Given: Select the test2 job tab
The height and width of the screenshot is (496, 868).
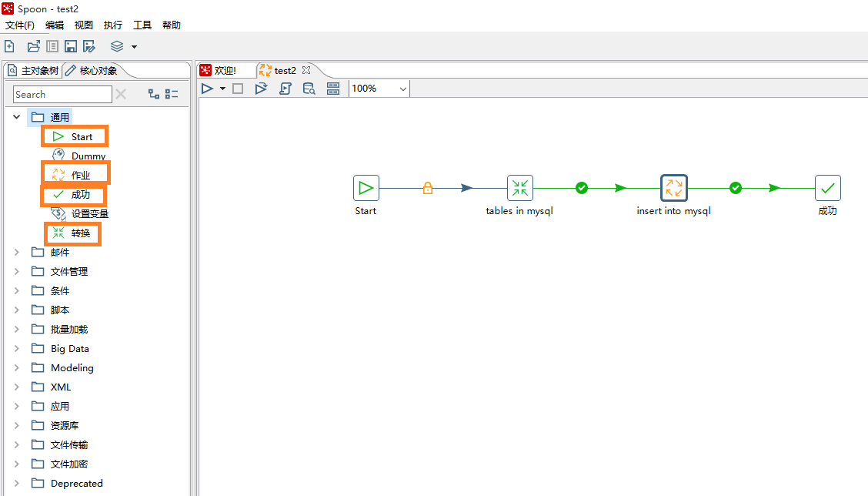Looking at the screenshot, I should [x=279, y=70].
